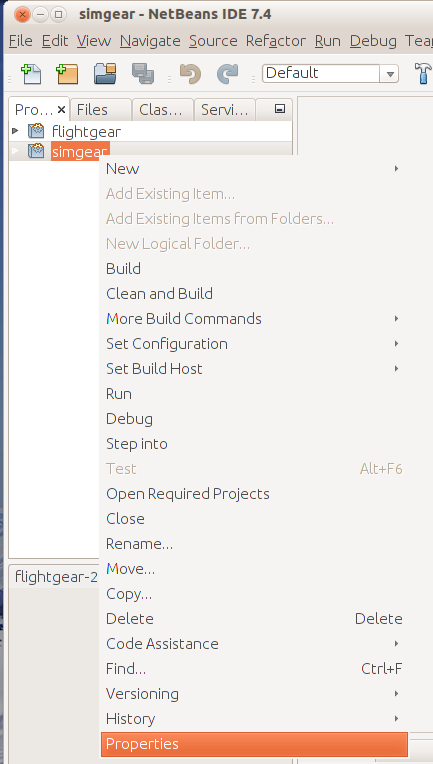This screenshot has width=433, height=764.
Task: Click the Redo arrow icon
Action: pos(227,74)
